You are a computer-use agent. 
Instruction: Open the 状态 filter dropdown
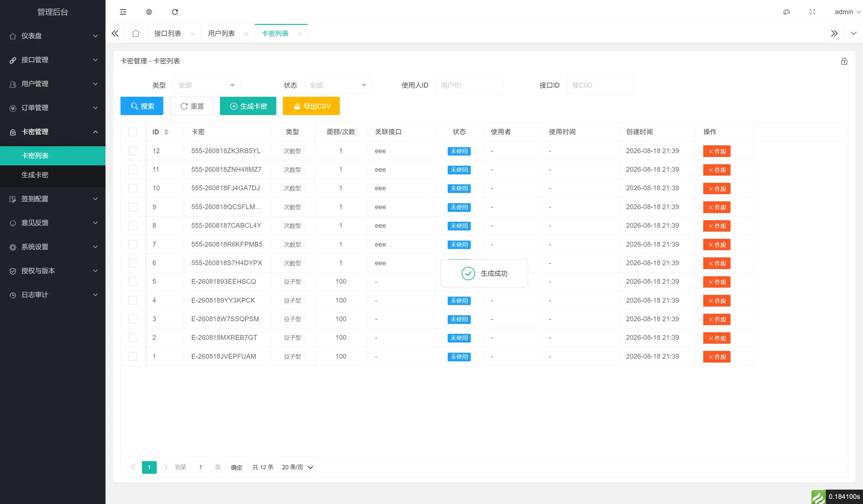click(x=338, y=85)
